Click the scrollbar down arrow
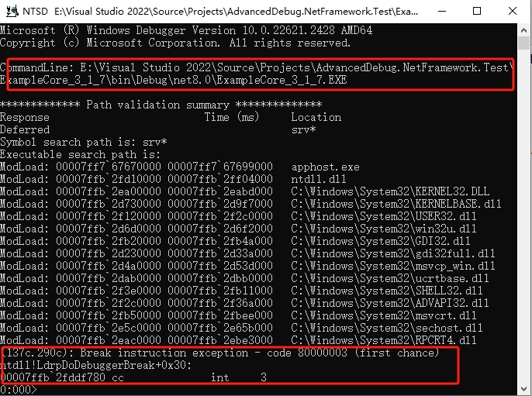The image size is (532, 396). [x=523, y=388]
